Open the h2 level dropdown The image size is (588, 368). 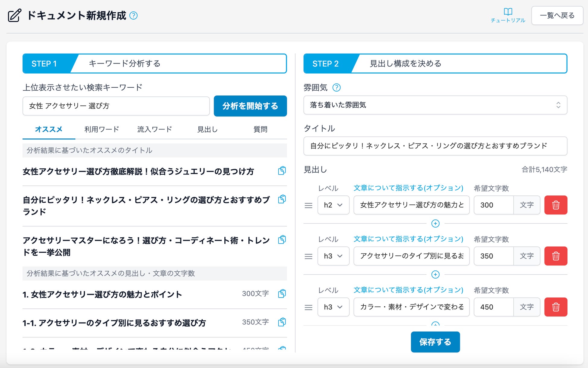(x=333, y=205)
